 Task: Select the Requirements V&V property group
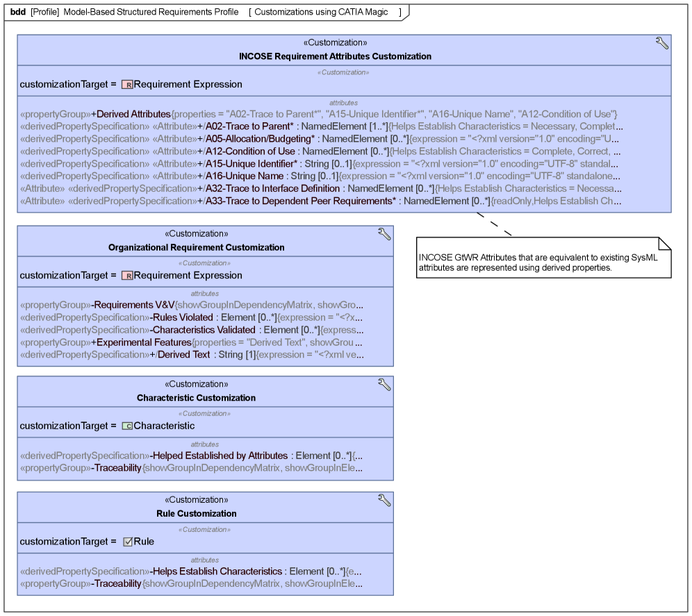point(192,305)
